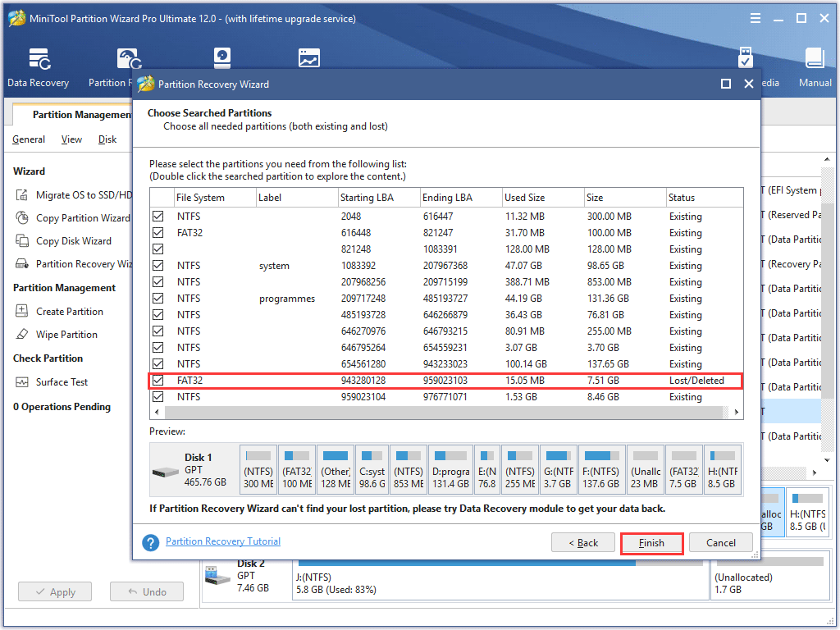Open the Data Recovery tool
Image resolution: width=840 pixels, height=630 pixels.
(39, 67)
